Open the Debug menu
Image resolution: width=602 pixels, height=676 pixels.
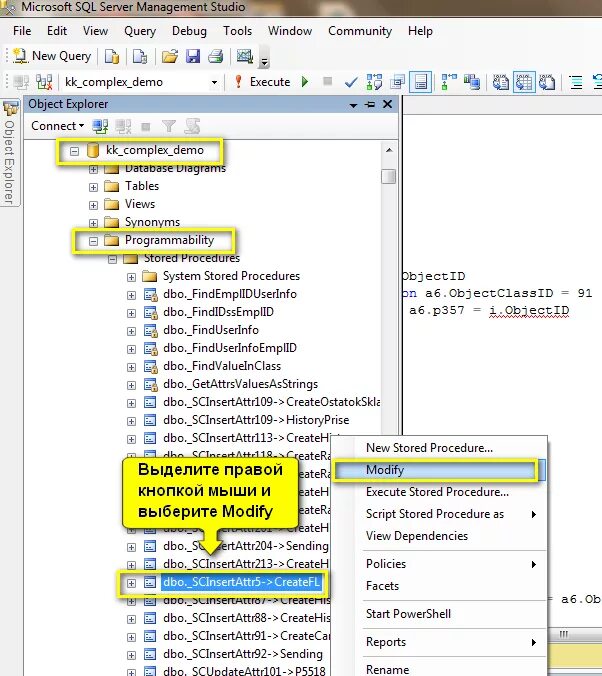[189, 31]
